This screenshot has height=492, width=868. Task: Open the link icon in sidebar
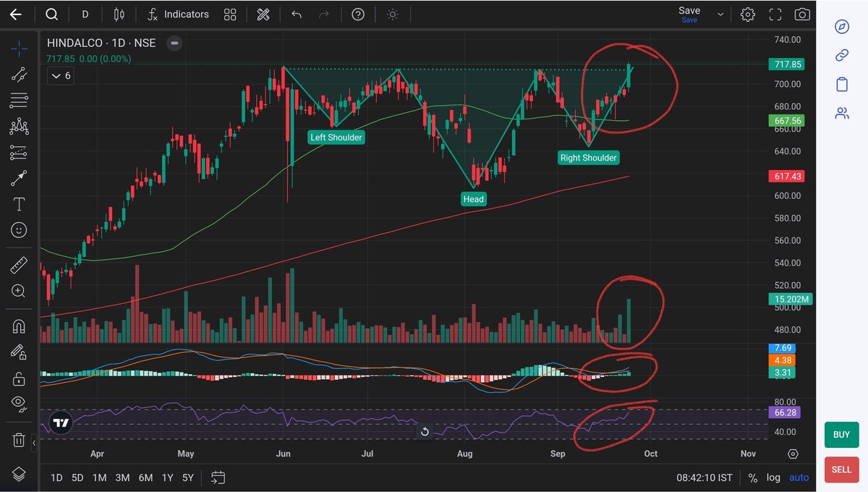click(842, 56)
